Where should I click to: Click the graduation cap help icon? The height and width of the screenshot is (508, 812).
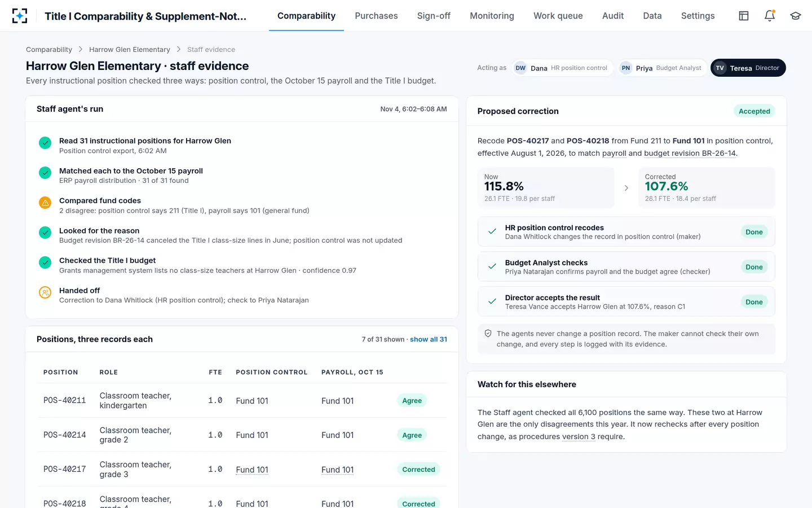[x=796, y=16]
